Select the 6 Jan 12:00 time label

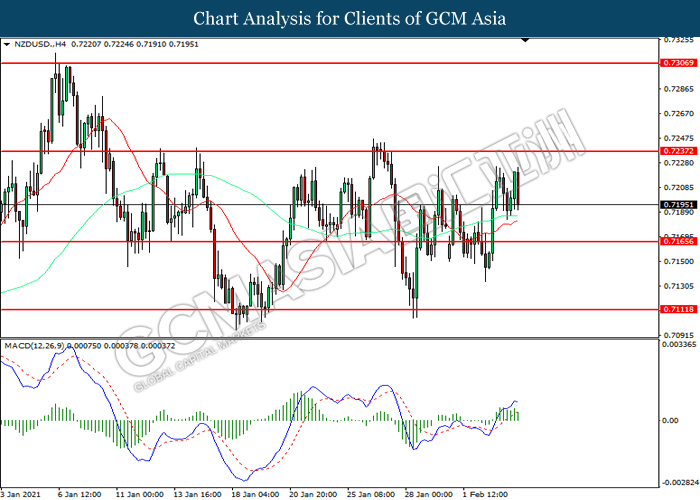(x=82, y=493)
